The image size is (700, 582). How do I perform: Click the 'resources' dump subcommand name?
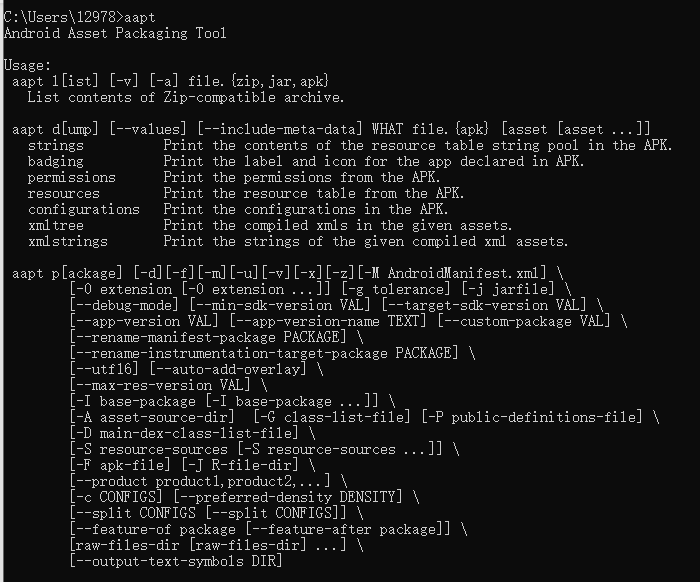click(x=64, y=193)
